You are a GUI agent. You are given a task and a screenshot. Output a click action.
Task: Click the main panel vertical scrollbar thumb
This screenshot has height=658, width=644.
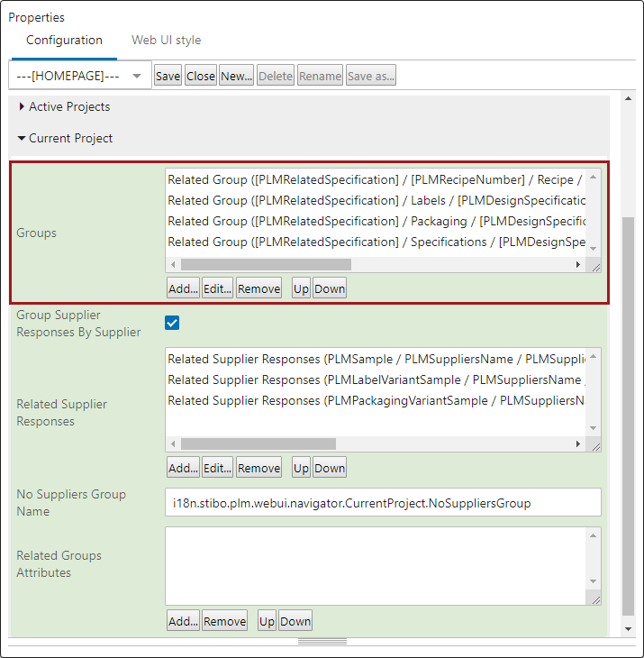point(628,416)
